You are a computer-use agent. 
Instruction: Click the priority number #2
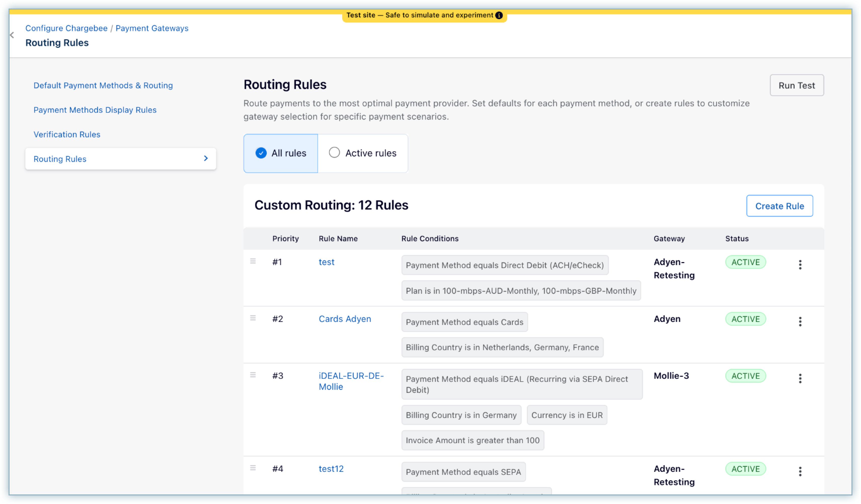point(278,319)
